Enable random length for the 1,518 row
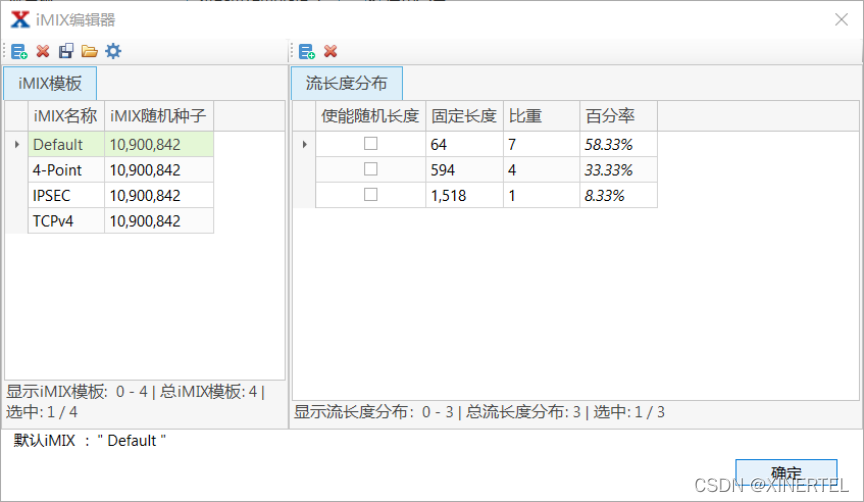Image resolution: width=864 pixels, height=502 pixels. (371, 195)
